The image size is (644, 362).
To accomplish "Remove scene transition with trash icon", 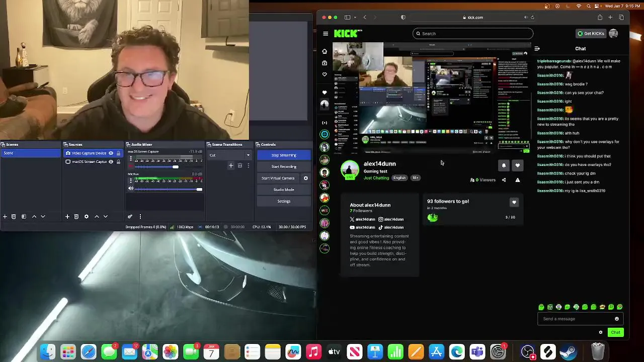I will click(x=240, y=165).
